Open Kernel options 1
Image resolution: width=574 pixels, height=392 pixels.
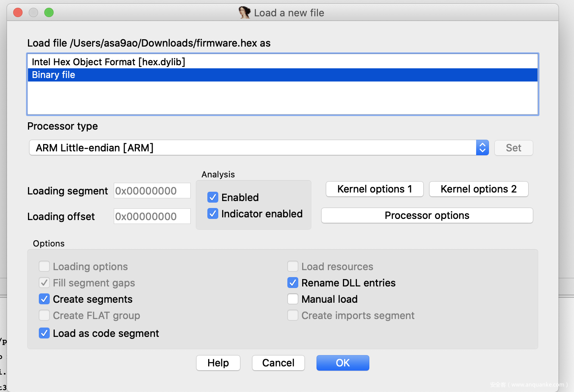coord(374,189)
